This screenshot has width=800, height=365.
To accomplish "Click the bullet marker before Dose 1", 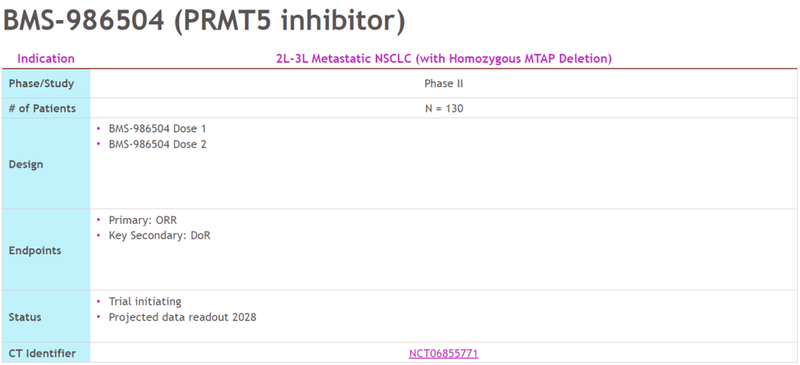I will 98,129.
